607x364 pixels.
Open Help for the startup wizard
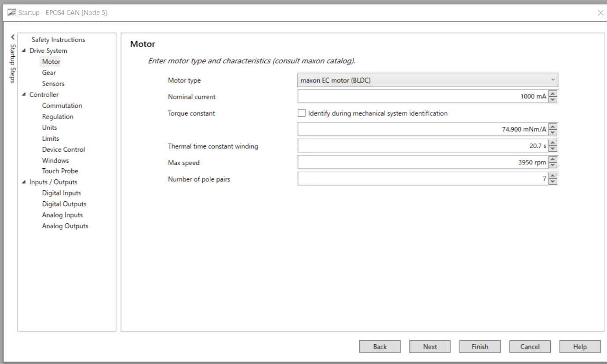(x=580, y=346)
